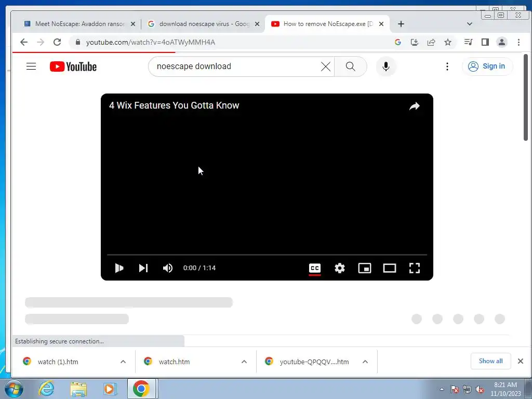The width and height of the screenshot is (532, 399).
Task: Open the Chrome profile avatar
Action: click(502, 42)
